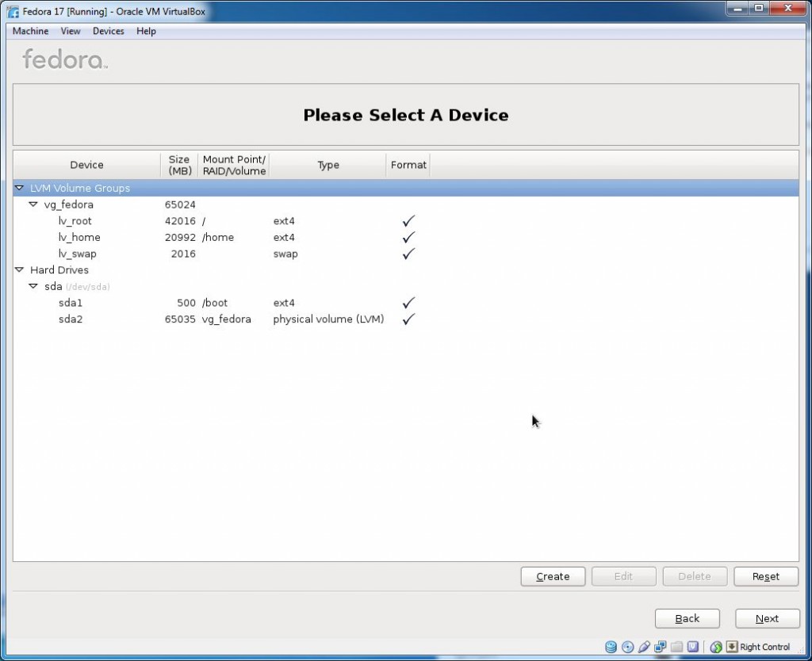Click the Format column header
Viewport: 812px width, 661px height.
coord(408,165)
